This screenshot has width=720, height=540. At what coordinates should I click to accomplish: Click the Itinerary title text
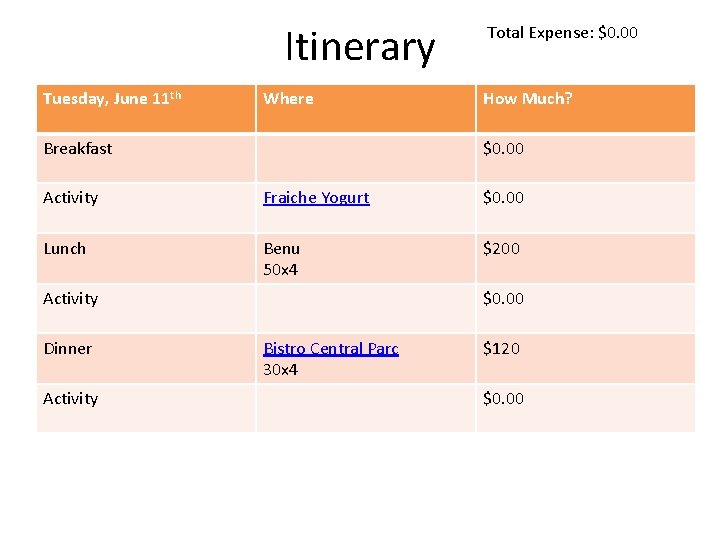359,47
